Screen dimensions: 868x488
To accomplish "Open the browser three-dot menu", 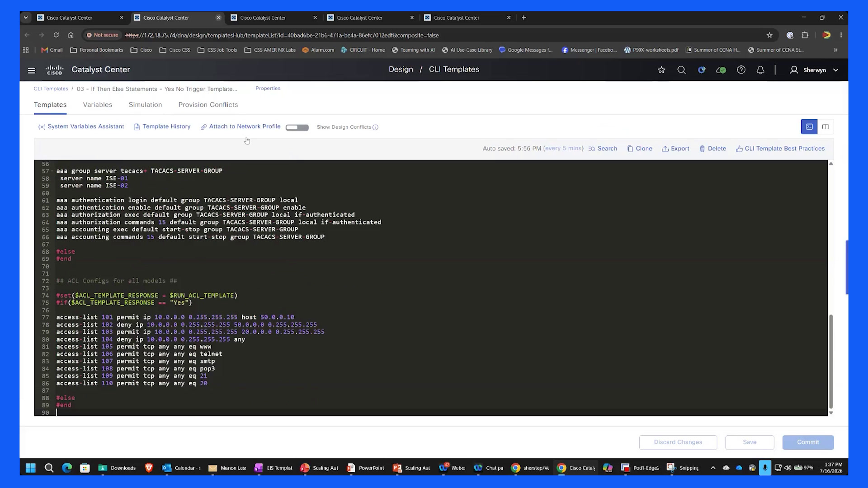I will coord(841,35).
